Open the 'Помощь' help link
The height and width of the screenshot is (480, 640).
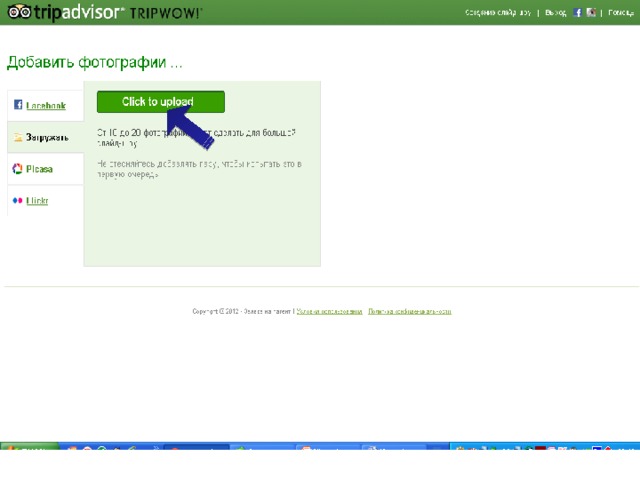[x=621, y=13]
